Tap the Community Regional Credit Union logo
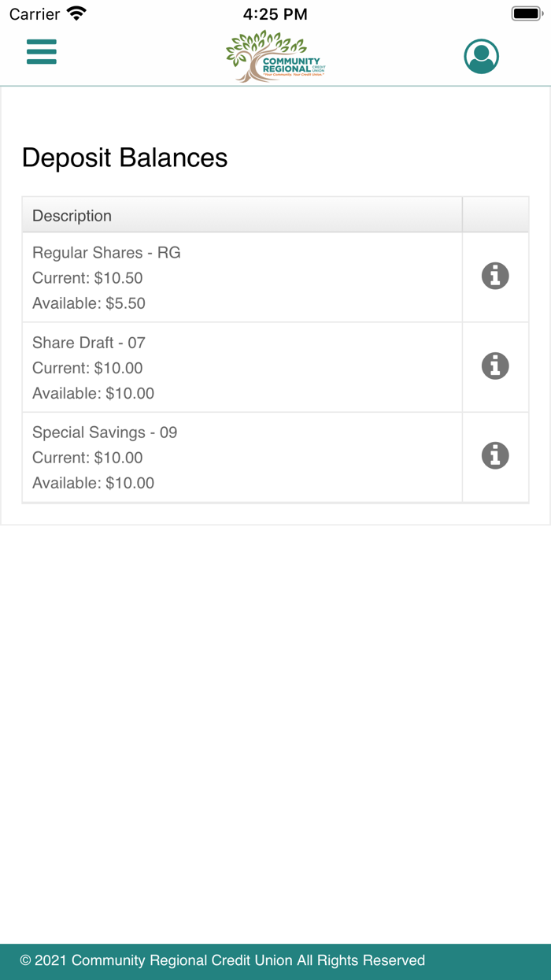Image resolution: width=551 pixels, height=980 pixels. tap(275, 57)
